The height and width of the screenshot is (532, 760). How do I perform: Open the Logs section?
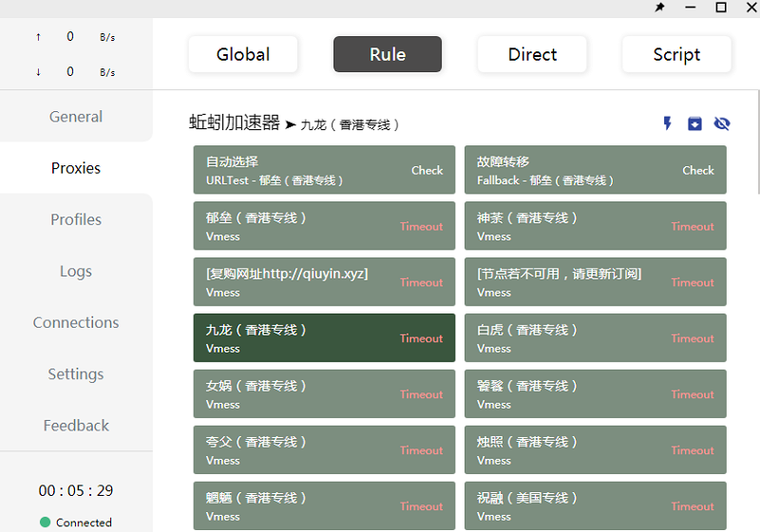tap(76, 271)
